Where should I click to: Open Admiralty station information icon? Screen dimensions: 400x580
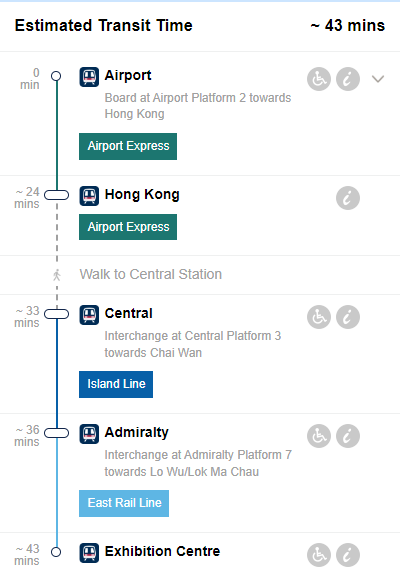(348, 436)
